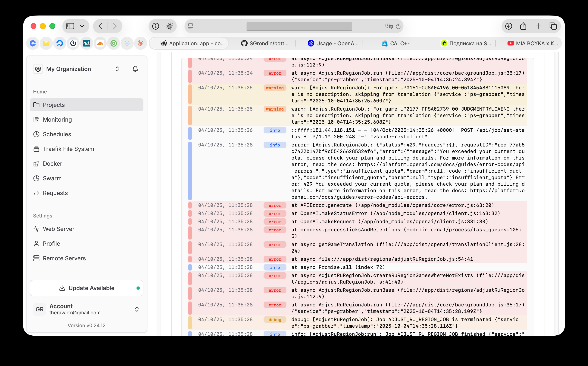
Task: Open Traefik File System page
Action: 68,149
